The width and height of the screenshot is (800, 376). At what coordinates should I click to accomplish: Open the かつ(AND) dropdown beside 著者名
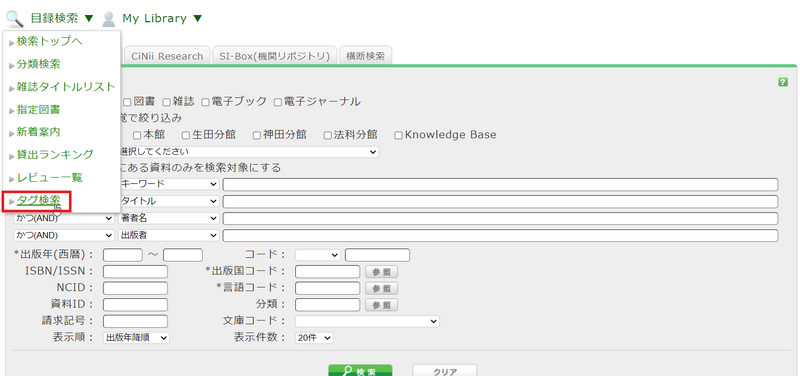pos(64,219)
